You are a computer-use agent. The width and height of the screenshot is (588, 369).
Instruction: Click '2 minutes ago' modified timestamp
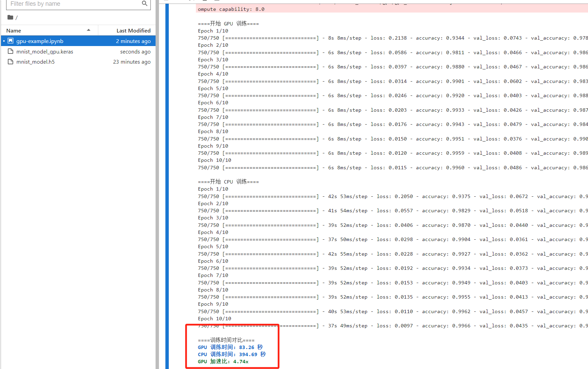pyautogui.click(x=133, y=41)
